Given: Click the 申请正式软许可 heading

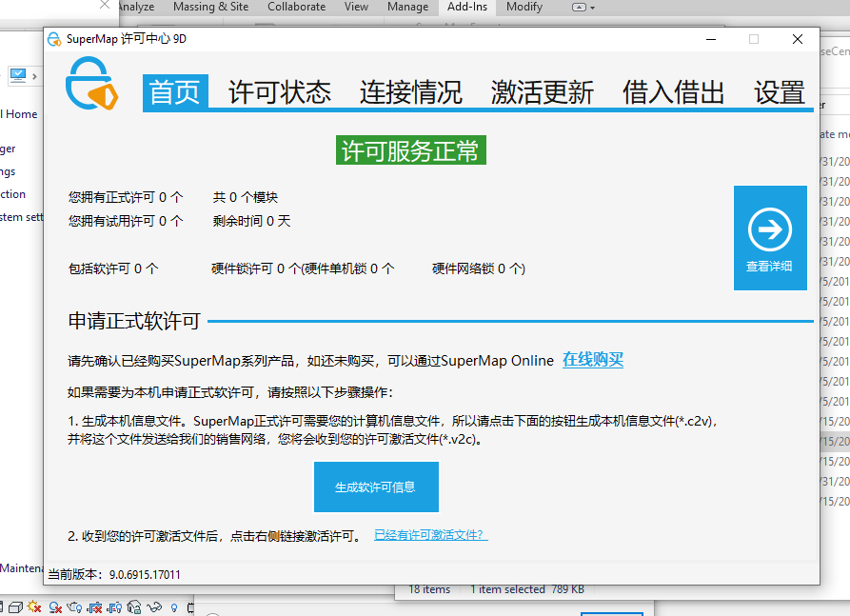Looking at the screenshot, I should point(134,321).
